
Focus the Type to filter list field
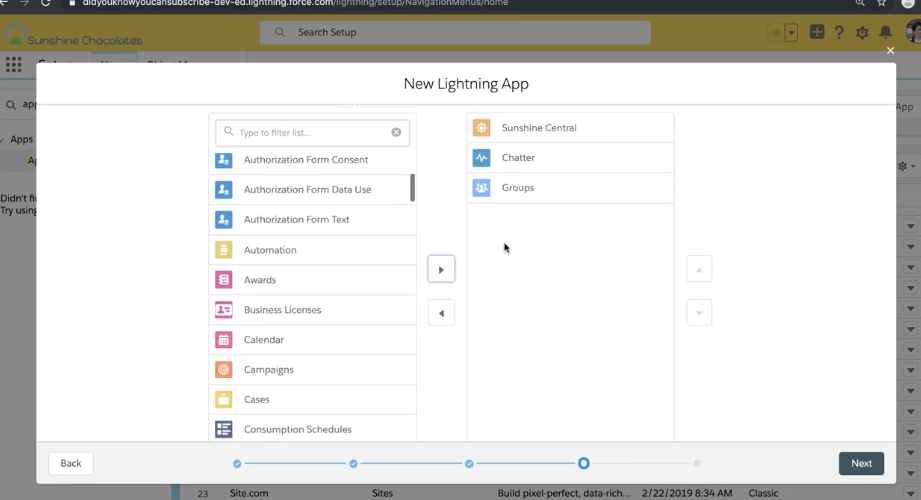(312, 133)
